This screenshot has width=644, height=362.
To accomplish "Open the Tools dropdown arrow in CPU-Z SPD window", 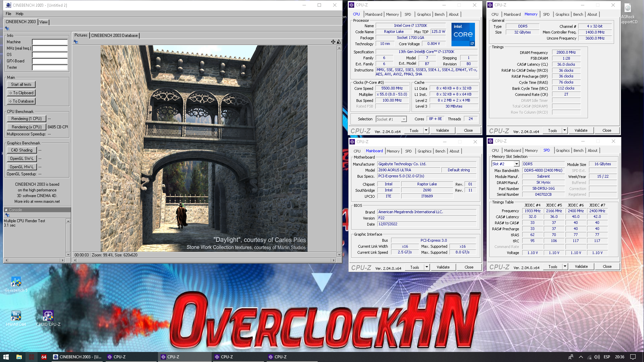I will pyautogui.click(x=565, y=266).
